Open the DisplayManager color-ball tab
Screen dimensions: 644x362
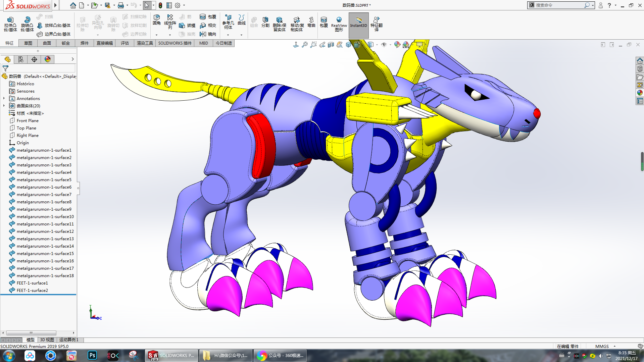pos(48,59)
